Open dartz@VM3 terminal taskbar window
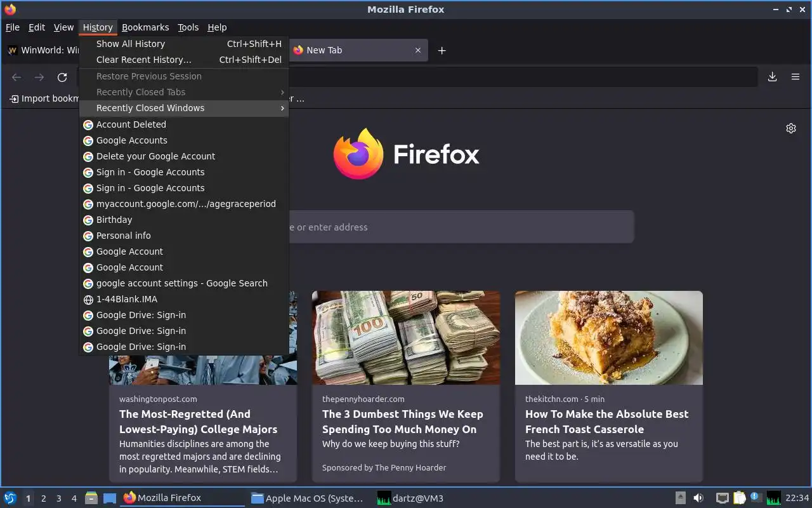Screen dimensions: 812x508 coord(435,498)
